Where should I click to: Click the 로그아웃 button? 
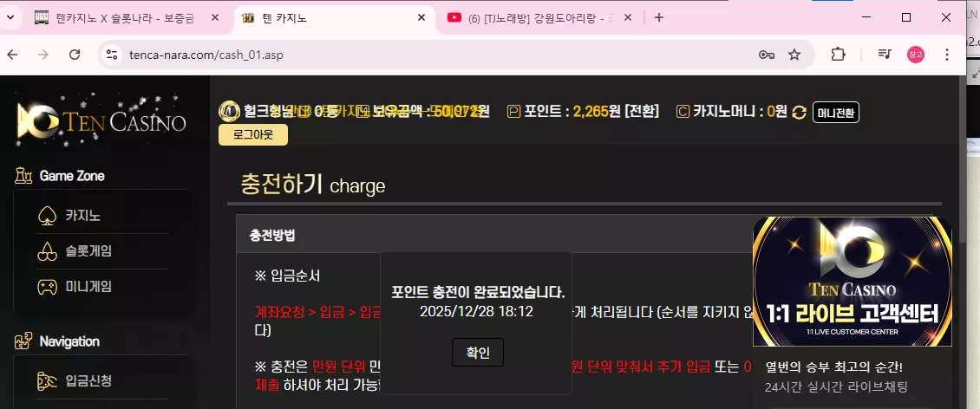pyautogui.click(x=253, y=135)
